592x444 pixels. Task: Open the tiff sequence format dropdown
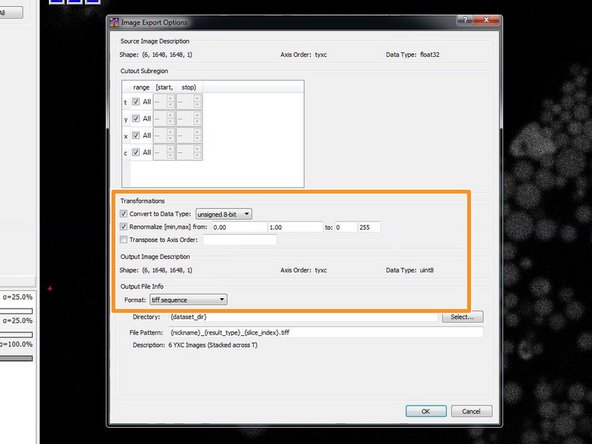click(188, 300)
